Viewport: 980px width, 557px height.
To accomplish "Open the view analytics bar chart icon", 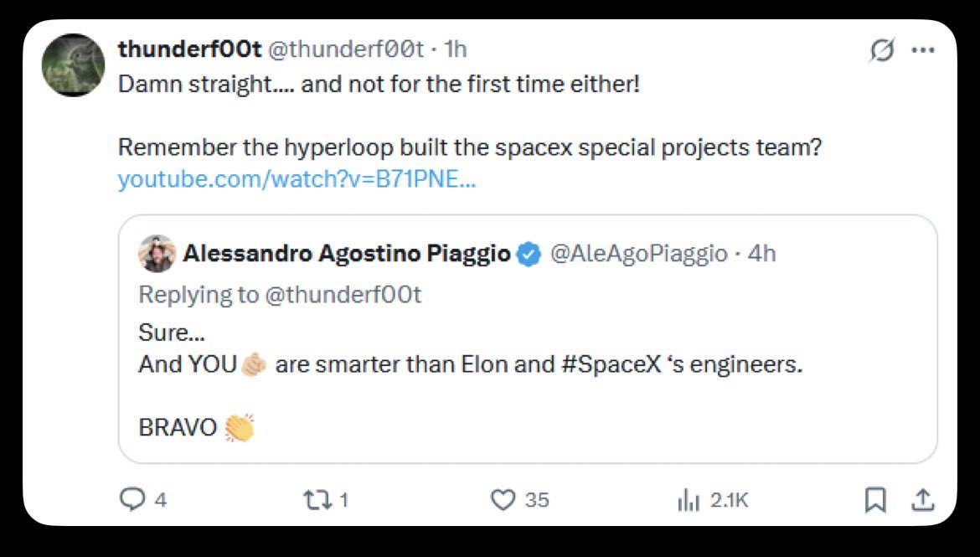I will [x=688, y=500].
